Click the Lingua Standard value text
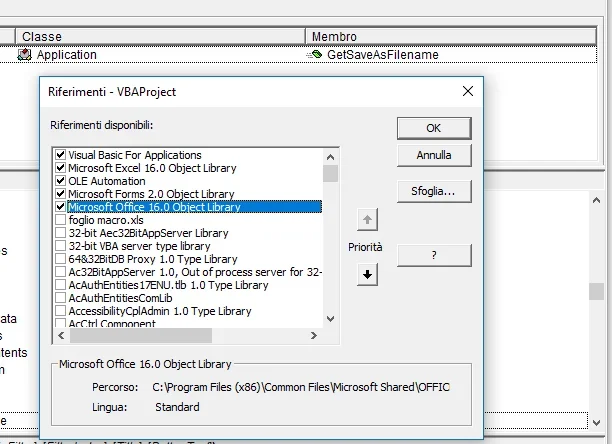This screenshot has width=612, height=444. (177, 407)
